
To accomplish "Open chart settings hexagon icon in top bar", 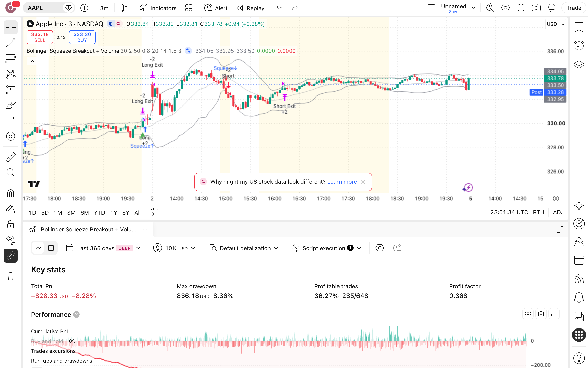I will pos(505,8).
